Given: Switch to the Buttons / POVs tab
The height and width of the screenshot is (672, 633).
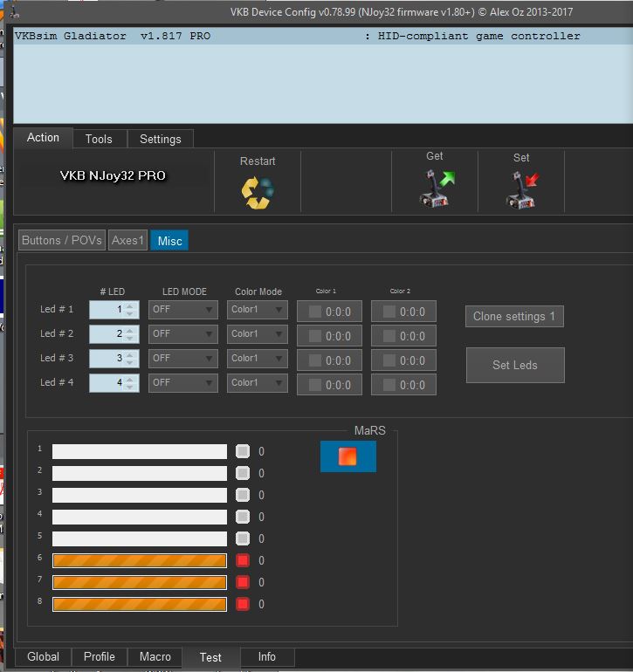Looking at the screenshot, I should [x=62, y=240].
